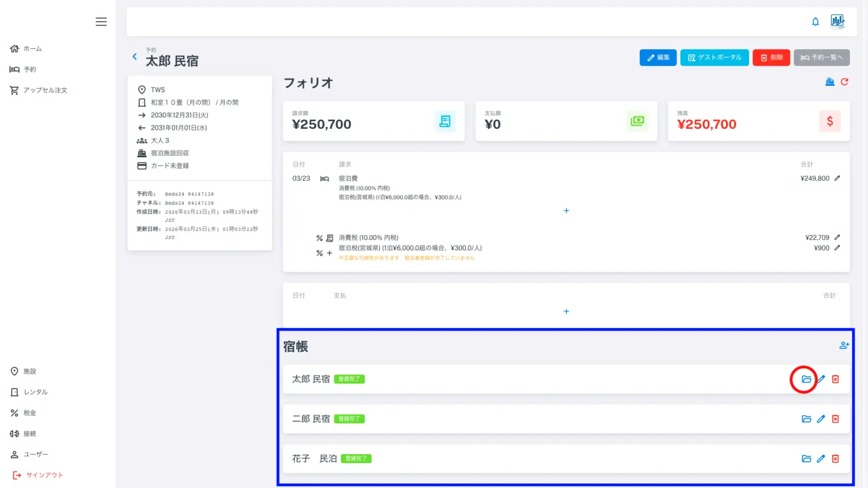Click the blue 編集 button
The height and width of the screenshot is (488, 868).
(658, 58)
